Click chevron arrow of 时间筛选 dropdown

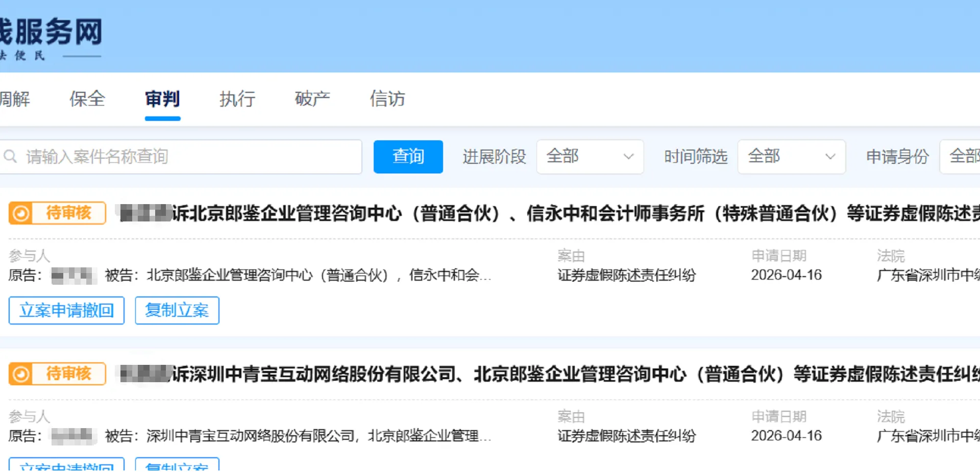point(830,157)
